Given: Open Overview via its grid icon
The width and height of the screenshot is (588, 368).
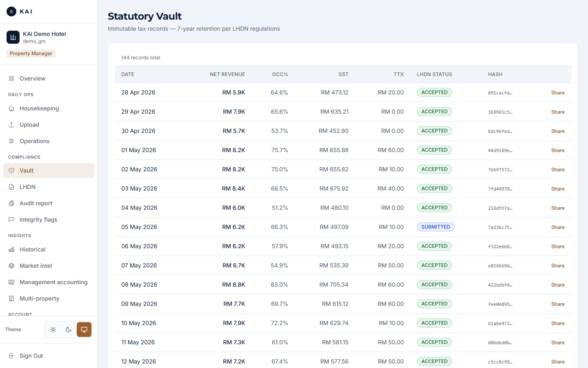Looking at the screenshot, I should pyautogui.click(x=11, y=79).
